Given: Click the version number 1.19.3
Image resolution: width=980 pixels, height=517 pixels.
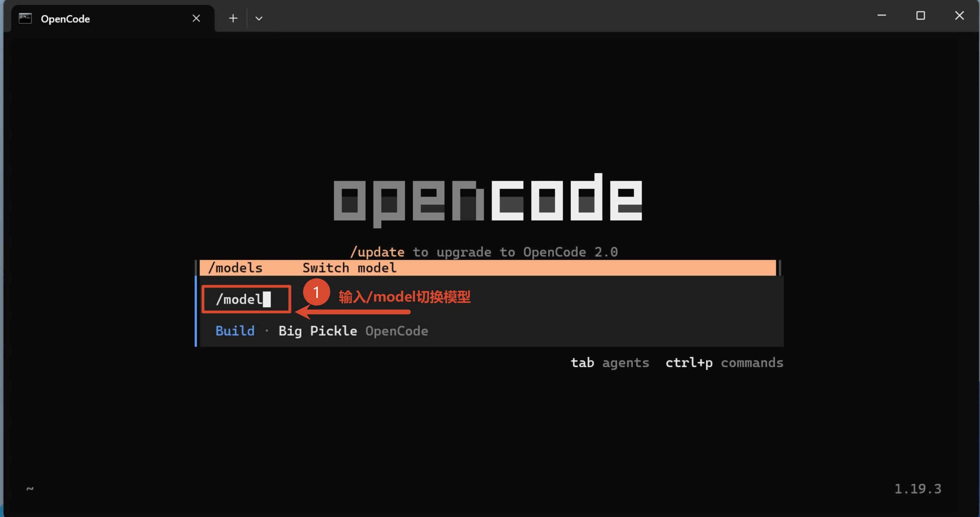Looking at the screenshot, I should 918,489.
